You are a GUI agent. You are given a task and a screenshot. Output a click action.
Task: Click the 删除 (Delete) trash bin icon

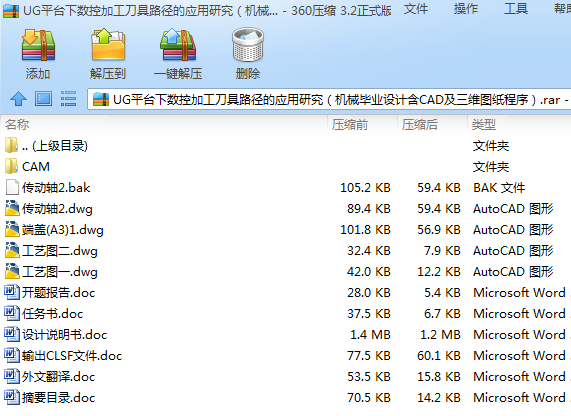248,45
